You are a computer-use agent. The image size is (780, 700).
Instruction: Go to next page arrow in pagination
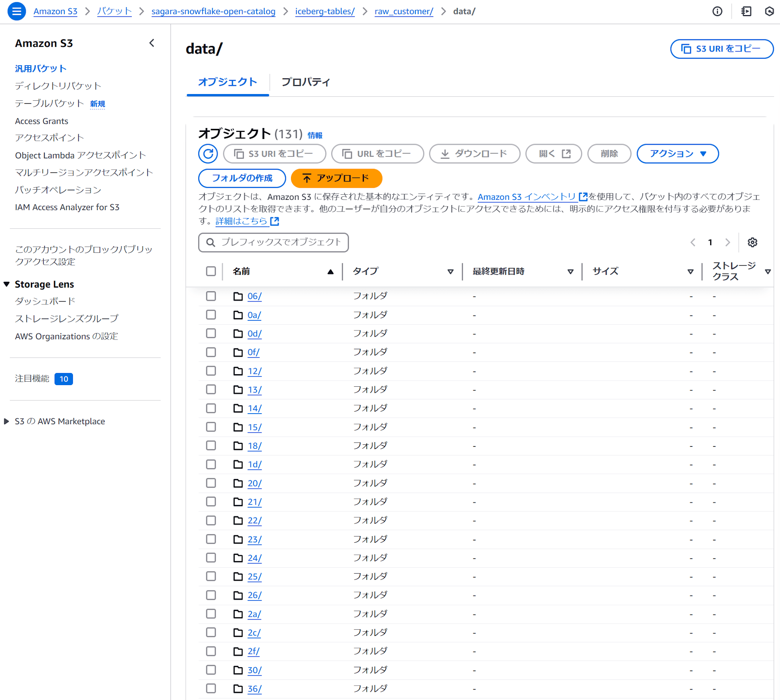coord(727,242)
